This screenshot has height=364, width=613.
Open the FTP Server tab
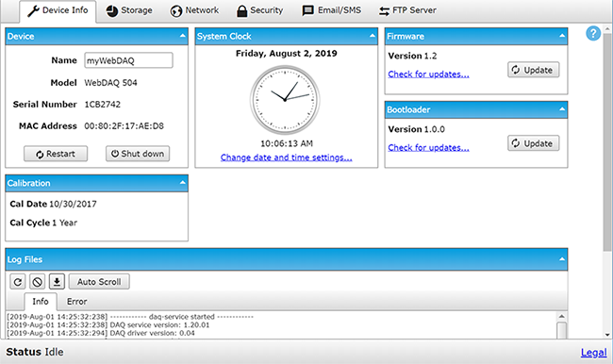pos(407,10)
